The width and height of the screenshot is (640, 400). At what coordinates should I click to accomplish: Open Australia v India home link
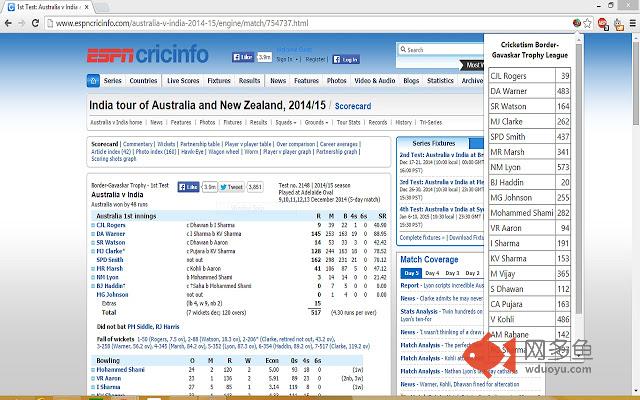[x=116, y=122]
